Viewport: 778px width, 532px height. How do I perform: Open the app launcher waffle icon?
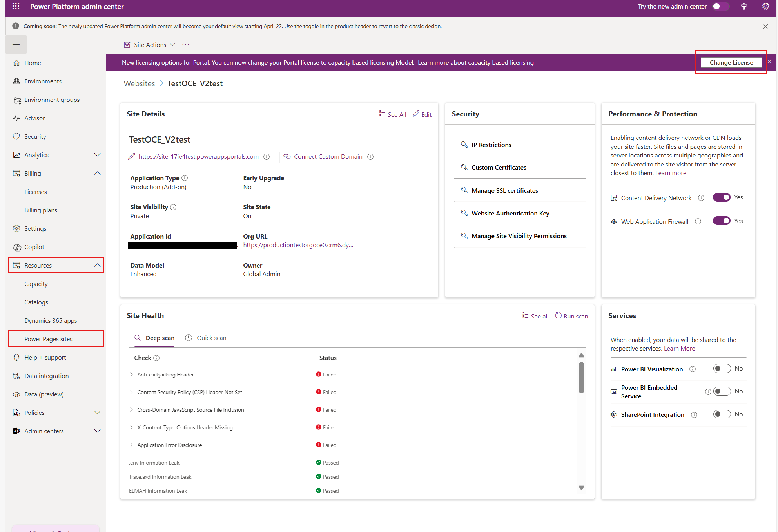16,6
